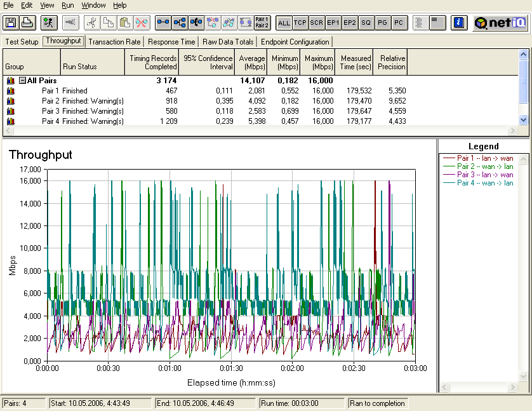Image resolution: width=532 pixels, height=411 pixels.
Task: Click the NetIQ logo in toolbar
Action: click(x=500, y=23)
